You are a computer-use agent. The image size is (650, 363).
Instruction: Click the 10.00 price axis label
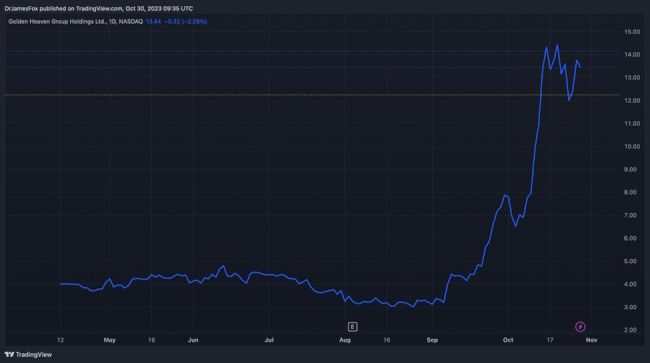[632, 147]
